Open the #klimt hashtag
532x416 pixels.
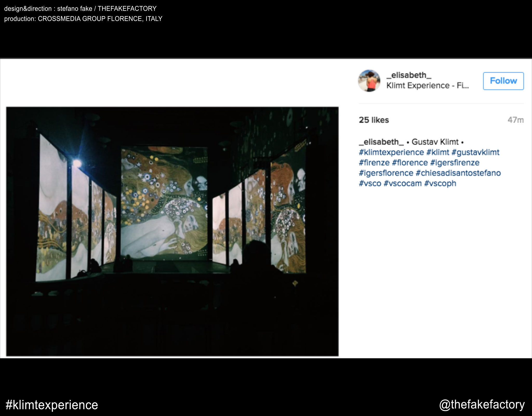[438, 152]
